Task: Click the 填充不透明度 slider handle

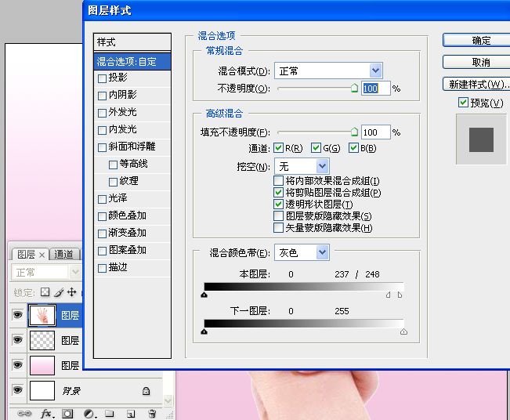Action: click(354, 132)
